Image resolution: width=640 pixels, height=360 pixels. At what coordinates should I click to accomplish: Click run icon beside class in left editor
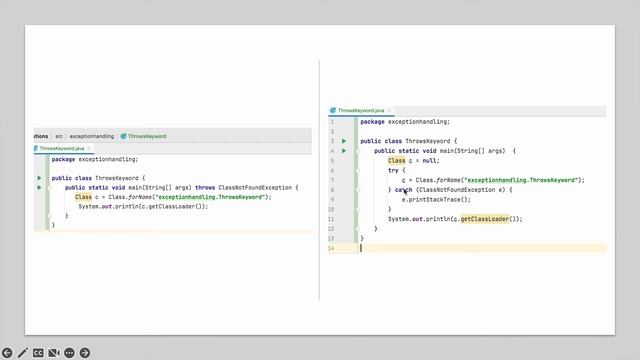pos(39,178)
